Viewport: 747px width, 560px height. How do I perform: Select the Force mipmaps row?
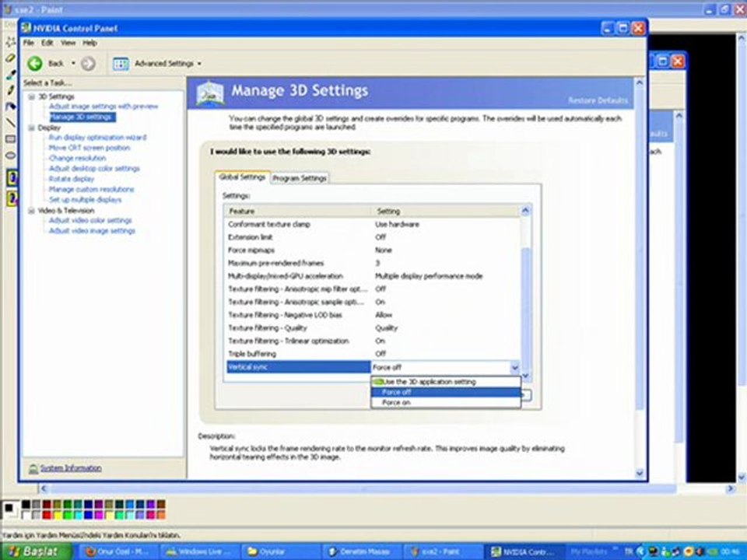coord(373,250)
